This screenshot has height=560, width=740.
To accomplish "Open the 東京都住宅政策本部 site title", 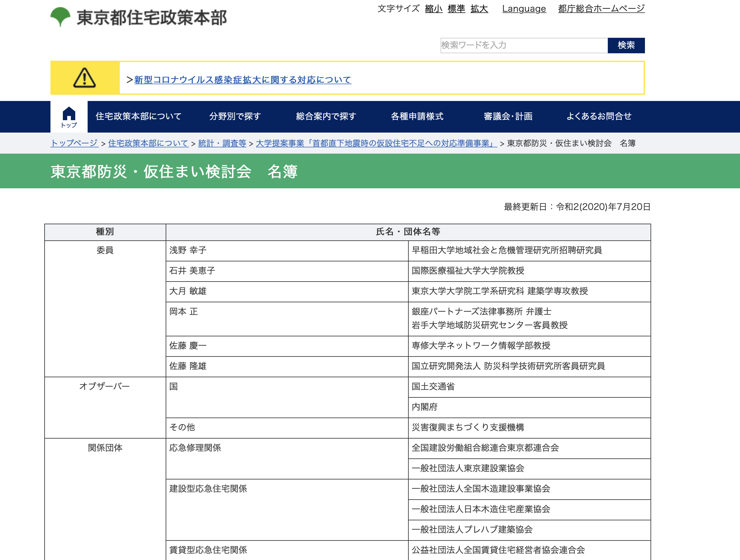I will tap(151, 17).
